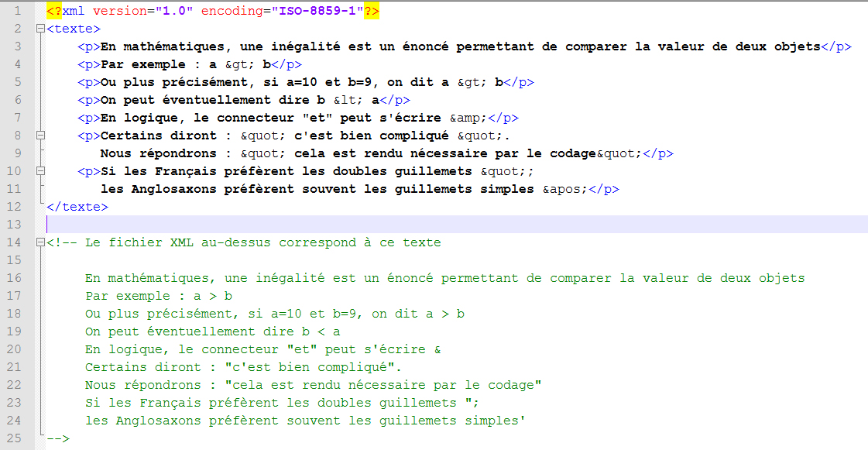Click "Français" on line 10

[x=185, y=171]
